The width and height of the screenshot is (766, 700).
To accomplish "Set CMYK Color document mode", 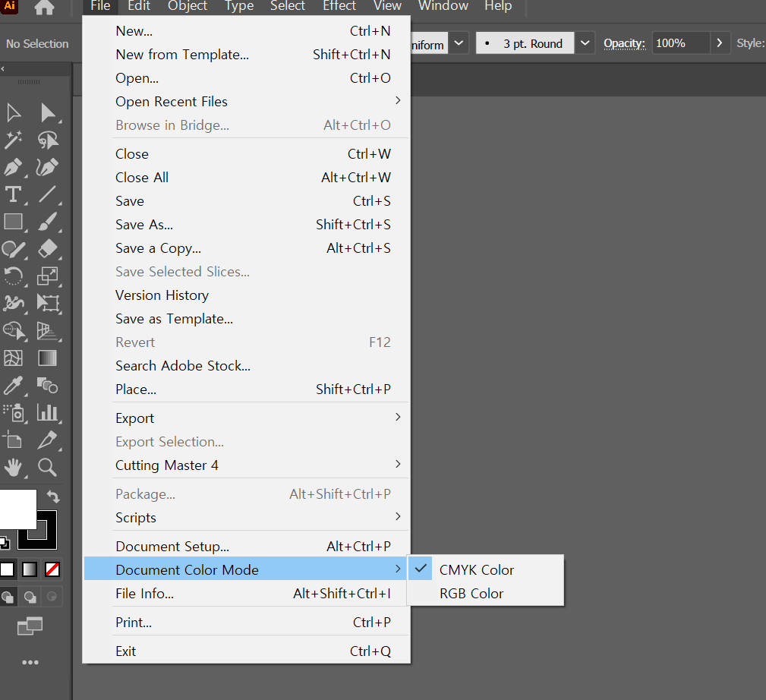I will pos(486,569).
